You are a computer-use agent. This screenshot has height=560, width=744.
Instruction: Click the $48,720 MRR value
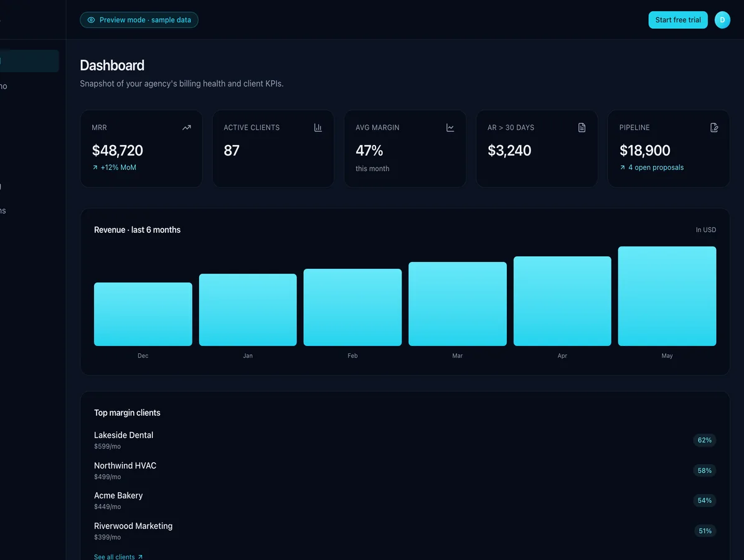pyautogui.click(x=117, y=151)
